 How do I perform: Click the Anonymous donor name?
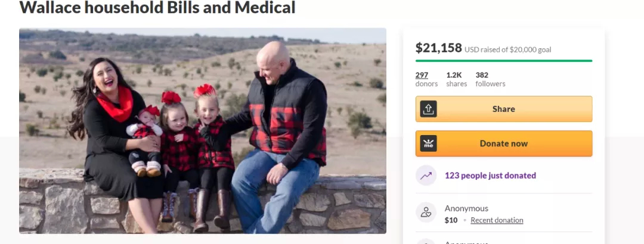[466, 208]
